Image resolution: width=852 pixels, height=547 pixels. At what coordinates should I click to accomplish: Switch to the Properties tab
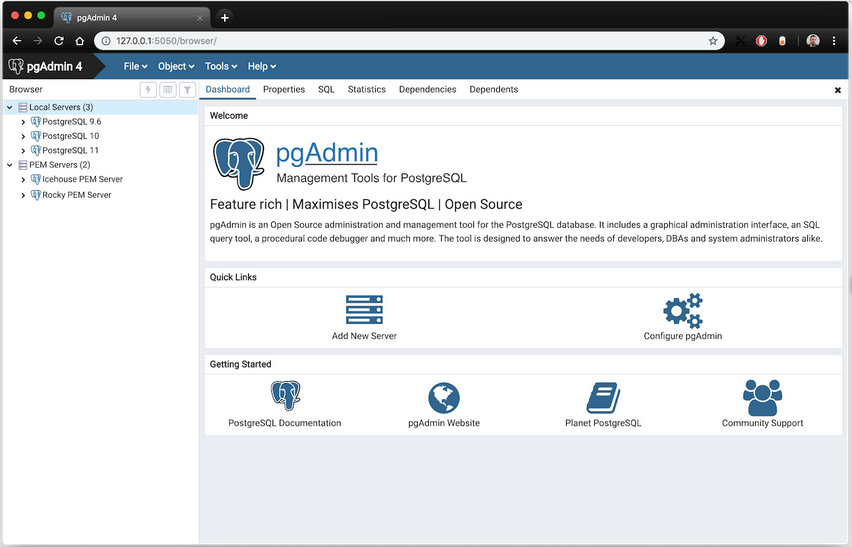click(284, 90)
